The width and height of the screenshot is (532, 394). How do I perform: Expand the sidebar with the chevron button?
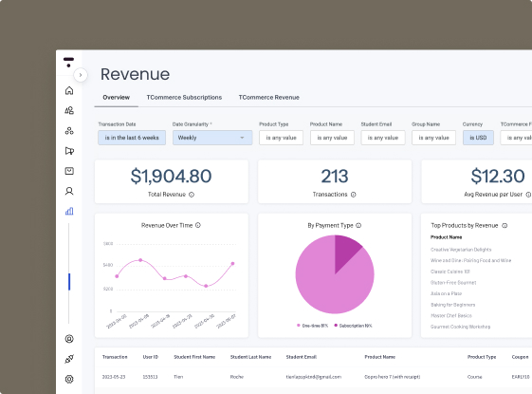(81, 75)
